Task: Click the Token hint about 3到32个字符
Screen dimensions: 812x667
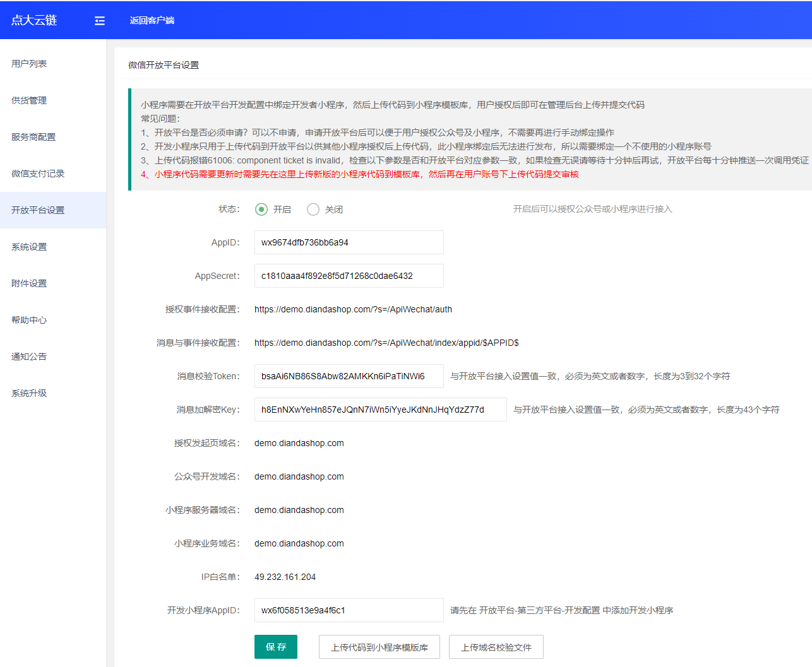Action: (590, 376)
